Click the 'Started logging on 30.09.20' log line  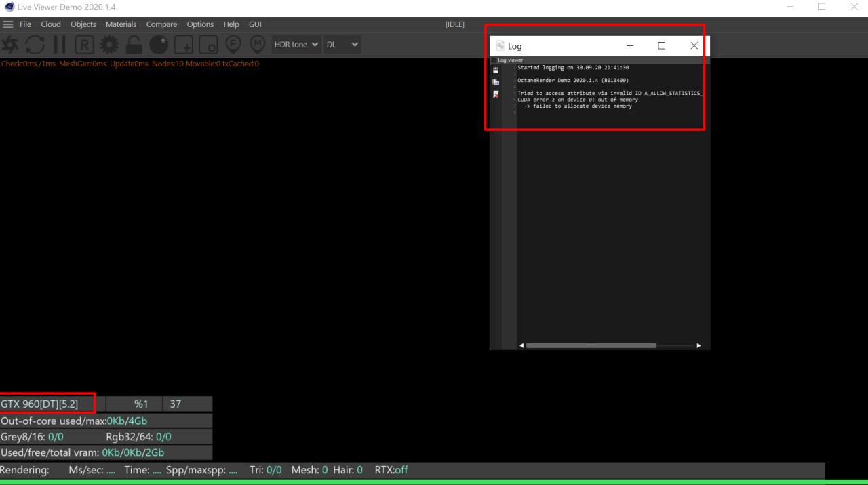573,68
